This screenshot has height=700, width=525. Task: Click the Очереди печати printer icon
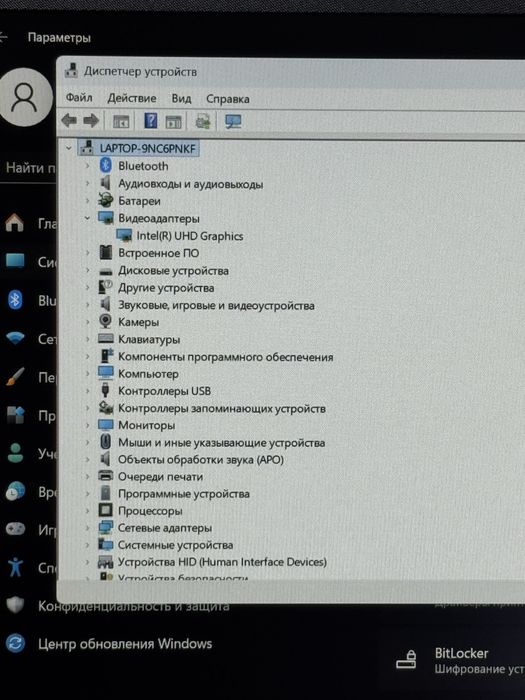(x=105, y=476)
